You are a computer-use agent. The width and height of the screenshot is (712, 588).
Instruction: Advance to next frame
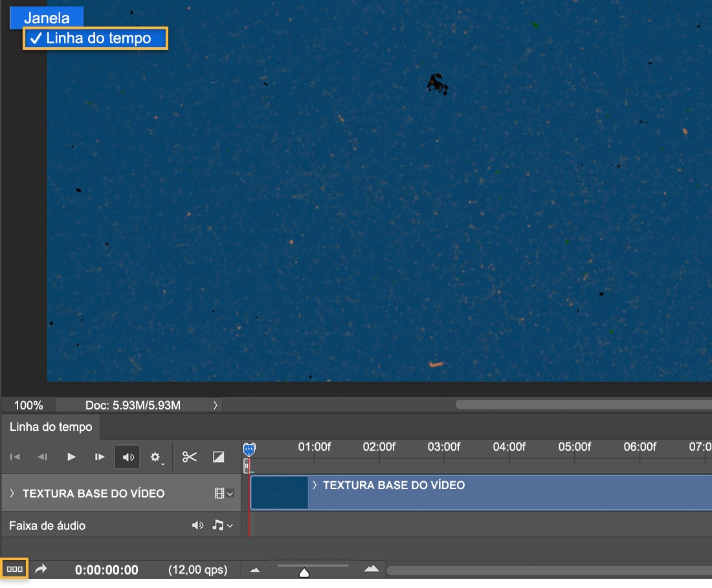[100, 457]
